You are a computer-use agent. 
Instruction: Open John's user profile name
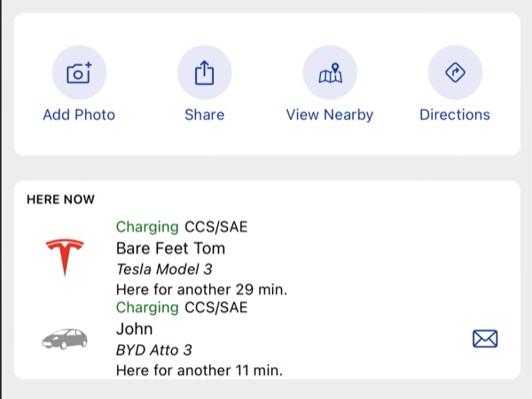click(x=135, y=329)
